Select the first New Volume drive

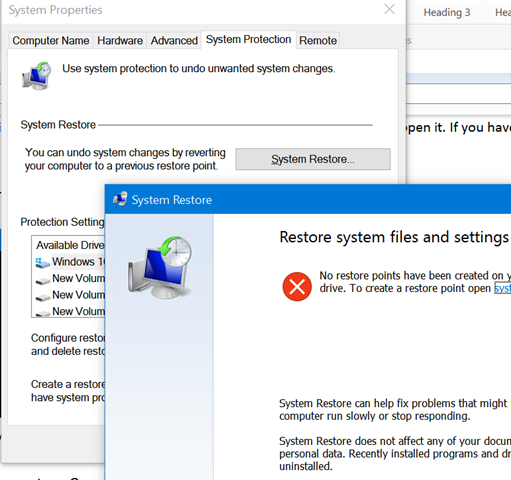tap(70, 279)
